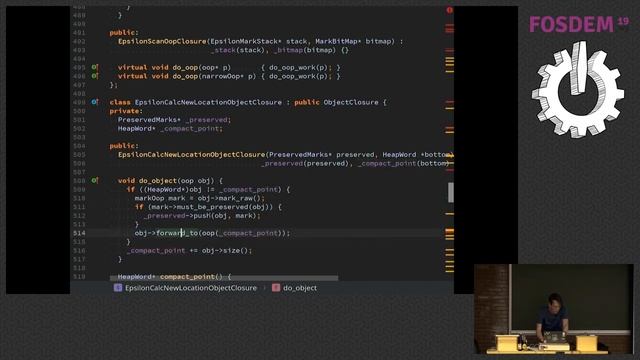640x360 pixels.
Task: Open the speaker camera video thumbnail
Action: [x=553, y=309]
